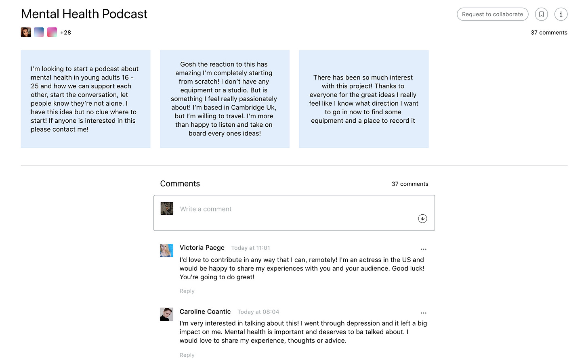Click the submit comment arrow icon
This screenshot has width=588, height=364.
[422, 218]
